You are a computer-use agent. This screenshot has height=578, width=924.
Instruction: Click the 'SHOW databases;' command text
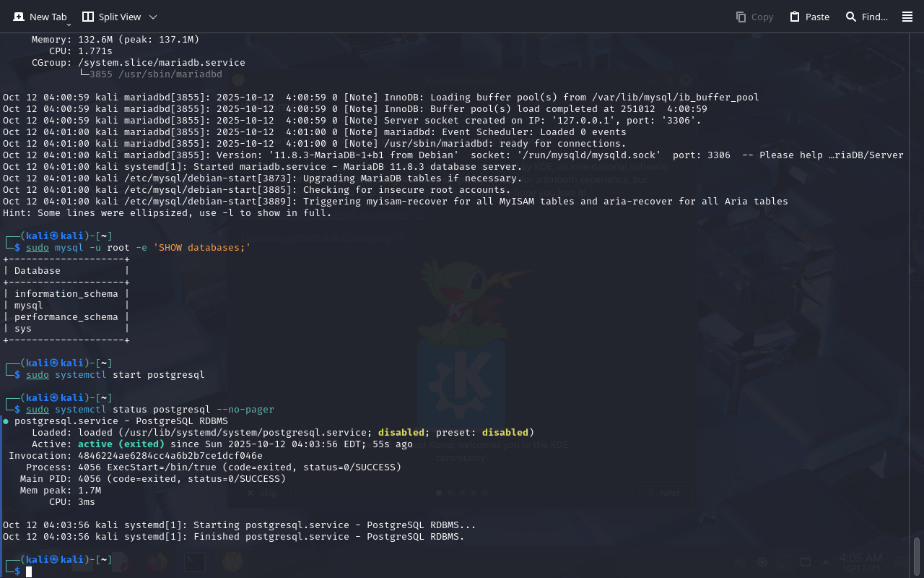(x=204, y=248)
